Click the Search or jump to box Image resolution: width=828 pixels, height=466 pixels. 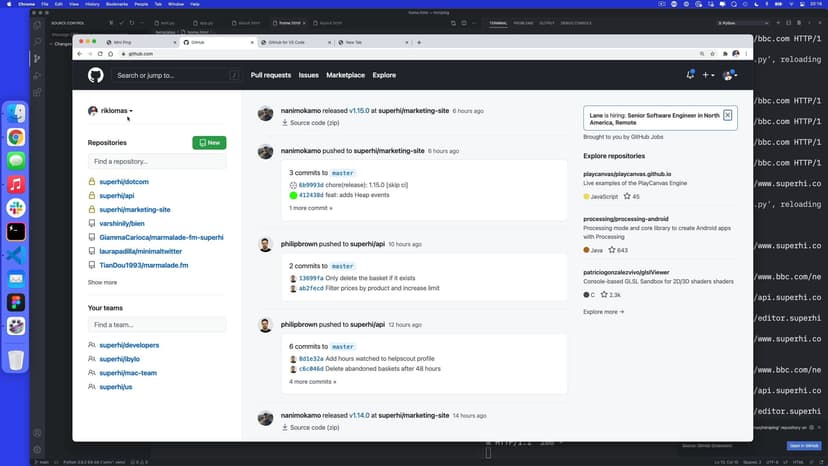[x=176, y=75]
